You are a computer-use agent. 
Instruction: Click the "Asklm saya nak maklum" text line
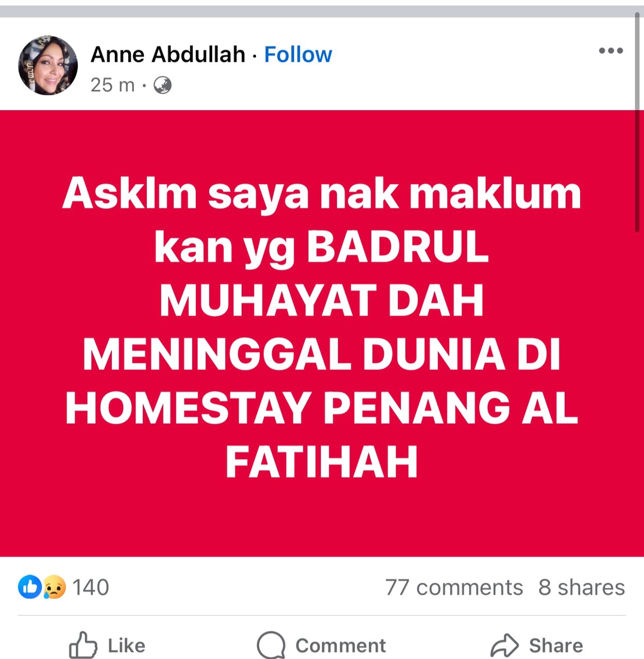322,194
